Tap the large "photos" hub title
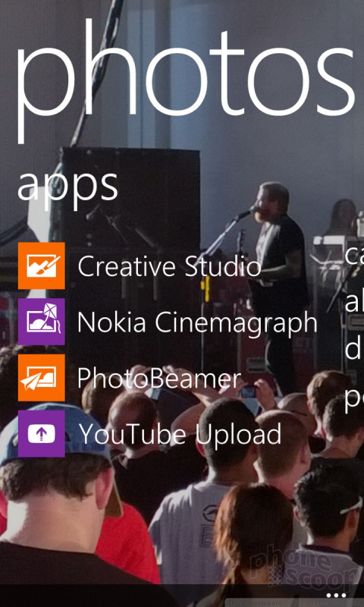364x607 pixels. 185,77
